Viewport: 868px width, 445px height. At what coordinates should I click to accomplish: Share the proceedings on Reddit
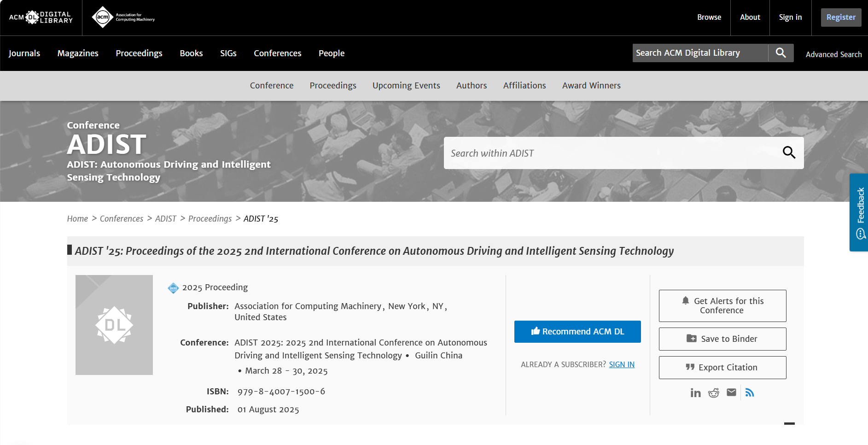pos(714,392)
